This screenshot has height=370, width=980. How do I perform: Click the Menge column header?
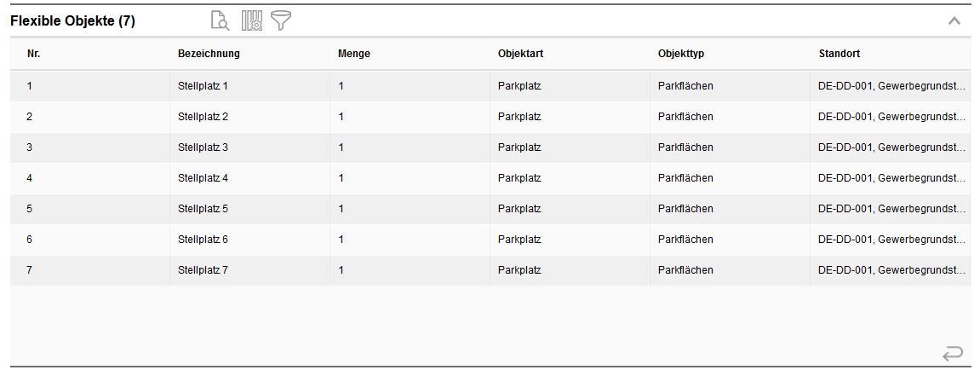[x=354, y=54]
